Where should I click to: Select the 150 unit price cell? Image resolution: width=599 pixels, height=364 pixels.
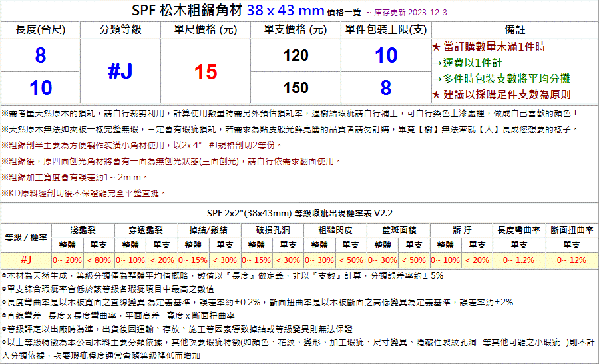[296, 87]
